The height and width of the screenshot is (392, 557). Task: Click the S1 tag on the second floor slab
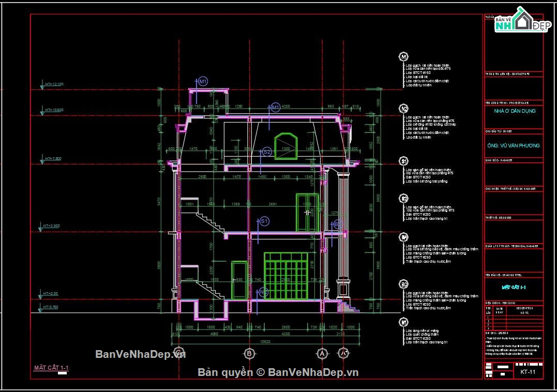(264, 221)
